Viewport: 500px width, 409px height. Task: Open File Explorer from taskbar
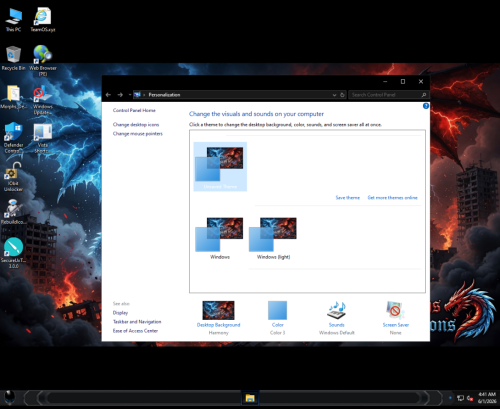click(250, 398)
